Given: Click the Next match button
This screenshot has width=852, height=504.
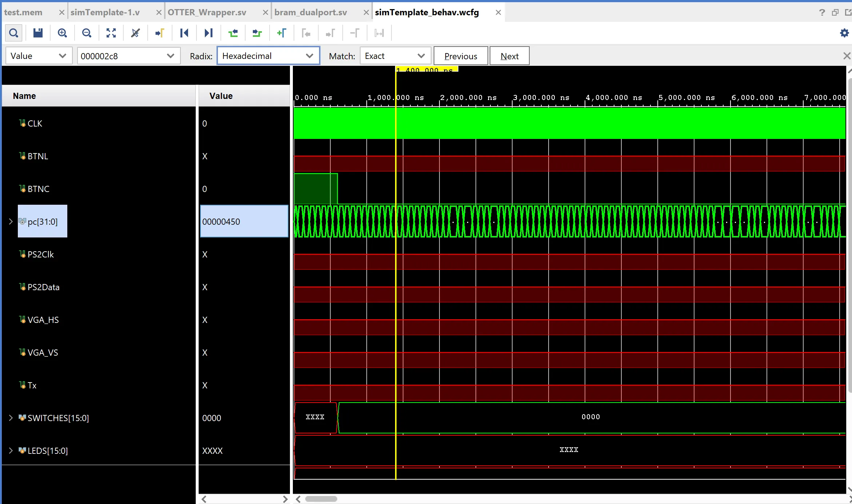Looking at the screenshot, I should click(509, 56).
